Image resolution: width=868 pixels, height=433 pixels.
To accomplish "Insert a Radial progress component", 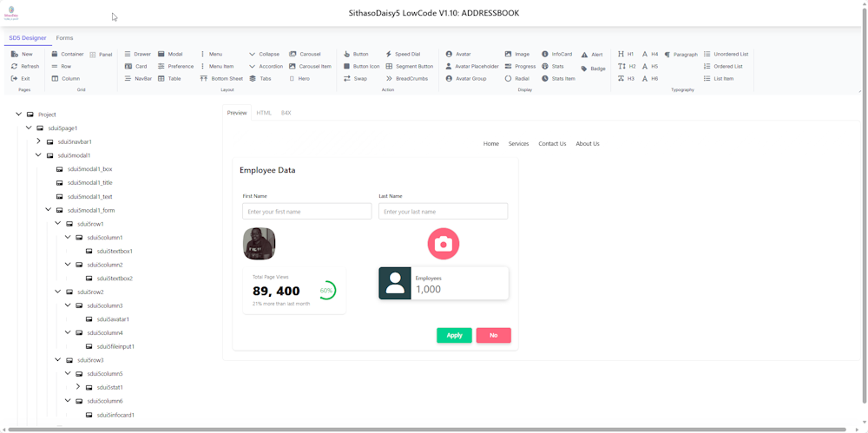I will coord(517,79).
